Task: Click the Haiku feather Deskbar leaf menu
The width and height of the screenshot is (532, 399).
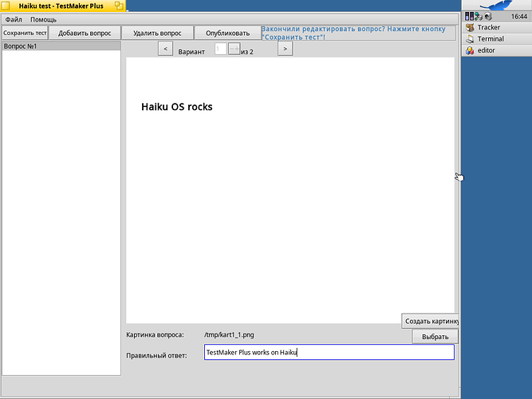Action: 496,5
